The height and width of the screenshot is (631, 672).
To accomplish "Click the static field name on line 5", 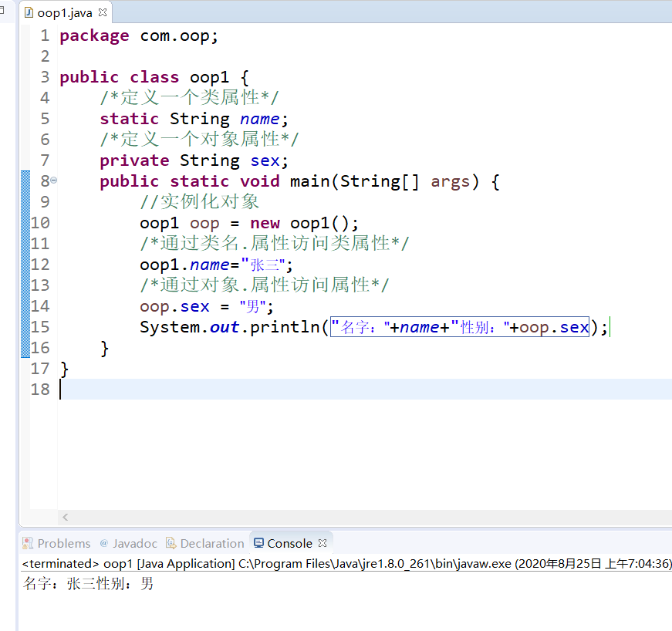I will (x=259, y=119).
